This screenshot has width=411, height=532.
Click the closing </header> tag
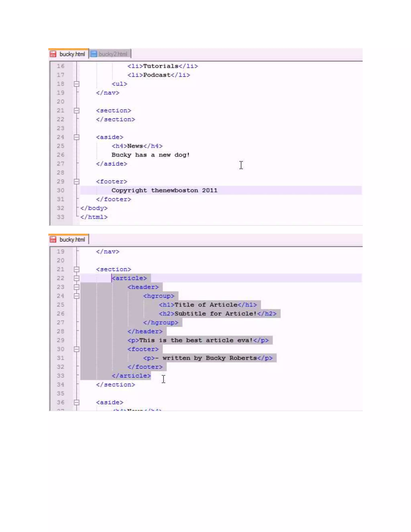(x=145, y=331)
